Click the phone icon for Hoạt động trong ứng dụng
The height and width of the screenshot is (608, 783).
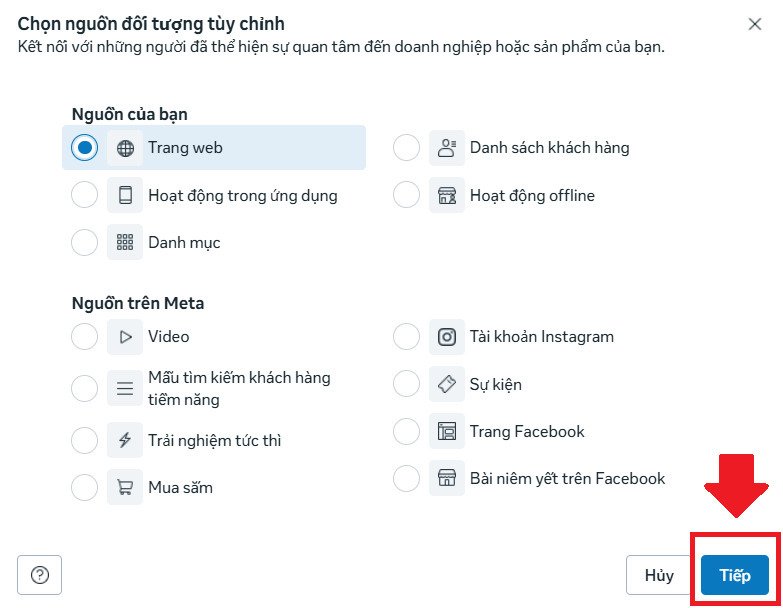point(125,195)
